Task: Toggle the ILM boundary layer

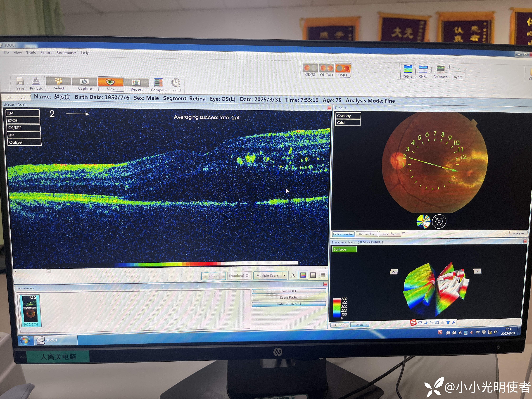Action: pyautogui.click(x=23, y=113)
